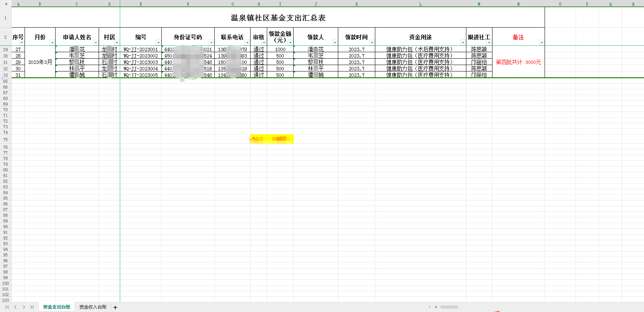This screenshot has width=644, height=312.
Task: Click the 资金用途 header cell
Action: [421, 37]
